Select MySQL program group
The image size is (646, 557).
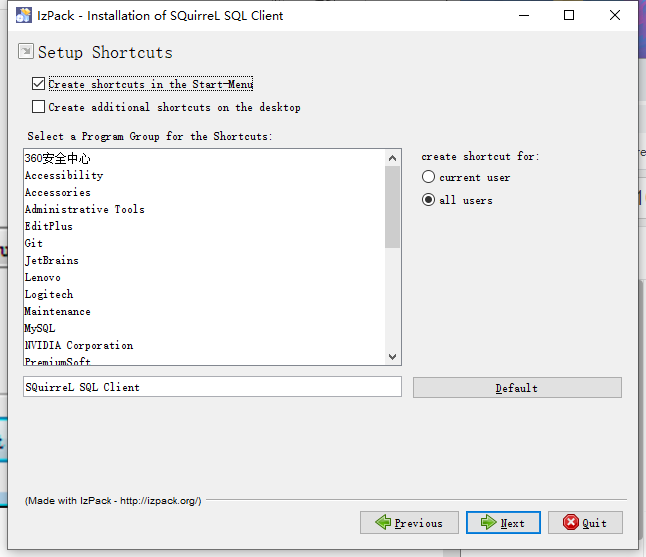204,328
